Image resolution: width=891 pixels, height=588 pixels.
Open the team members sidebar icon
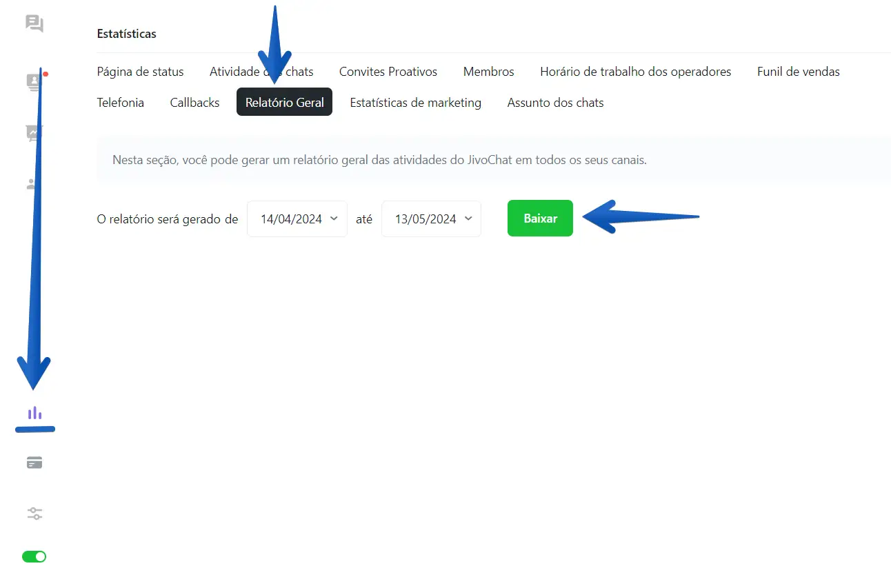click(x=32, y=184)
